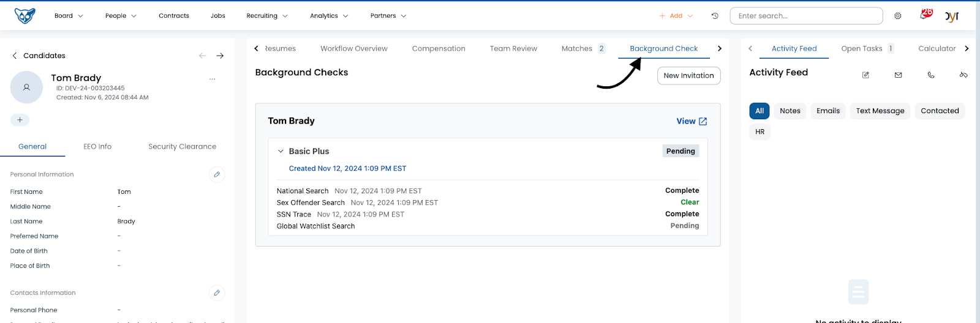
Task: Focus the Enter search field
Action: (806, 16)
